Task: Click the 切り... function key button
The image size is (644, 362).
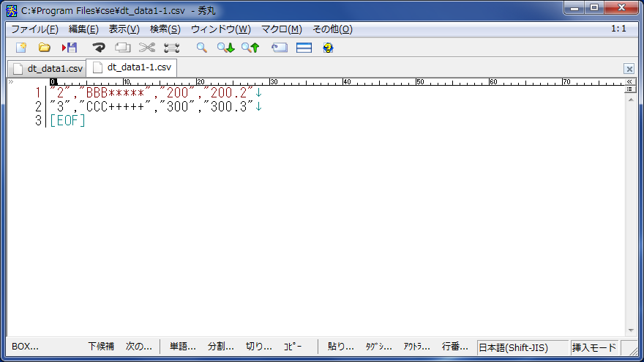Action: click(x=259, y=347)
